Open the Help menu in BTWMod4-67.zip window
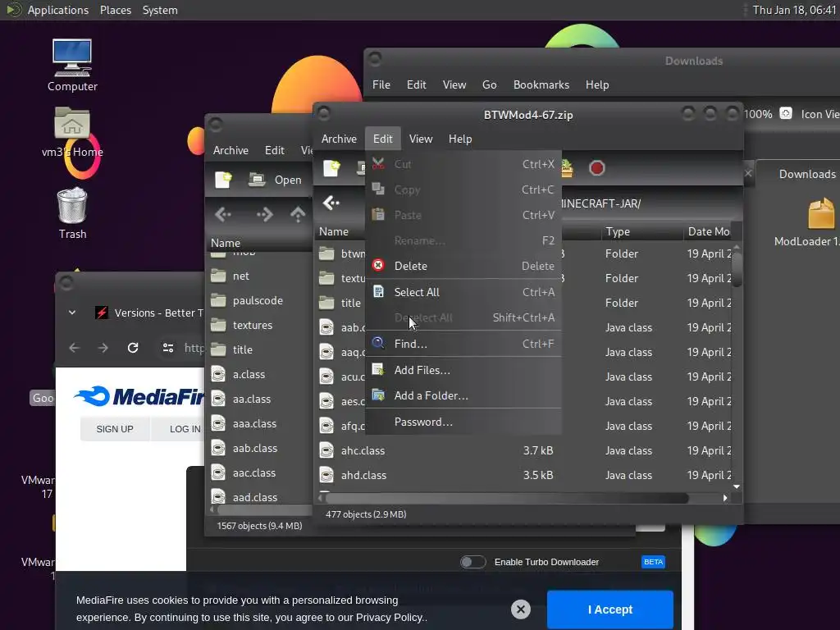The image size is (840, 630). (x=460, y=139)
